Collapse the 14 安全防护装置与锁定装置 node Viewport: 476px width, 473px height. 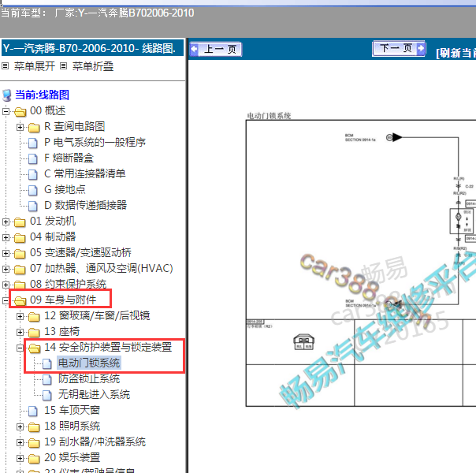20,348
